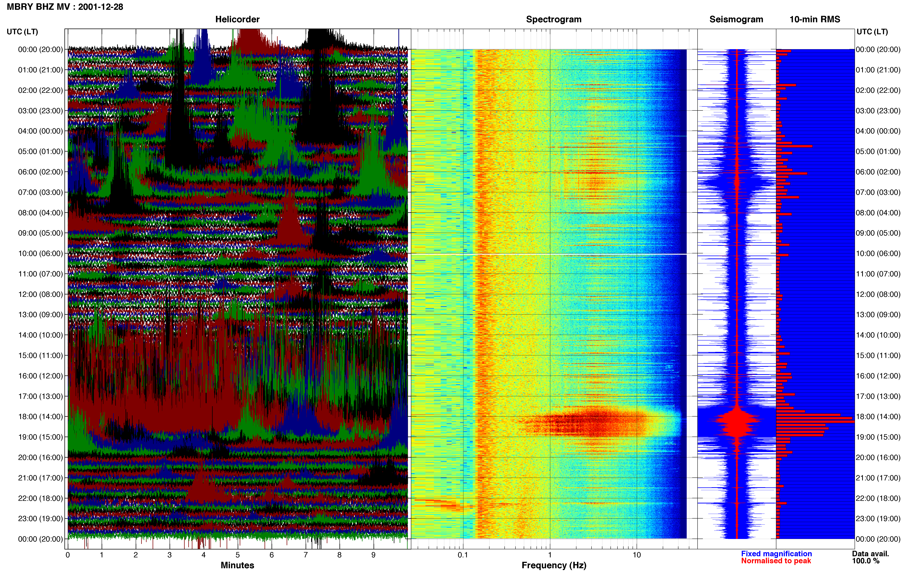Click the right '19:00 (15:00)' time label
The height and width of the screenshot is (578, 924).
878,437
